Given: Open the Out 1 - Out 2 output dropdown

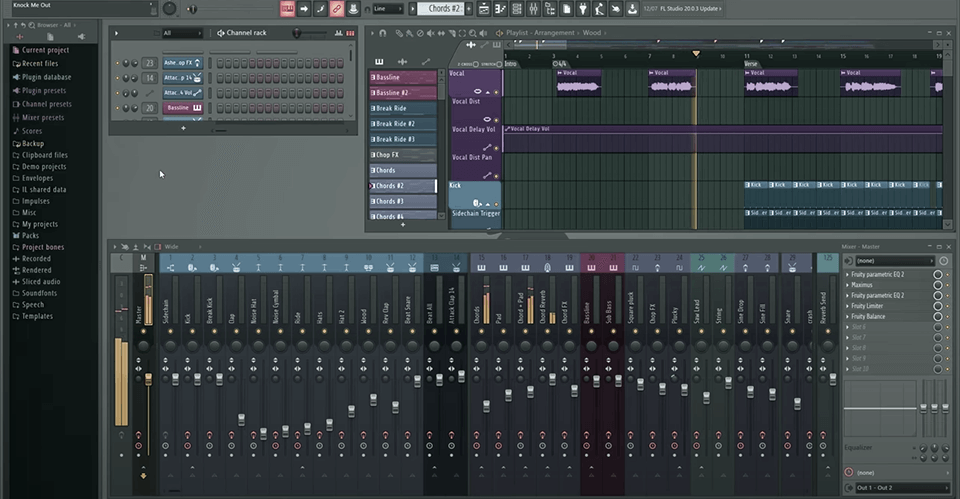Looking at the screenshot, I should coord(901,488).
